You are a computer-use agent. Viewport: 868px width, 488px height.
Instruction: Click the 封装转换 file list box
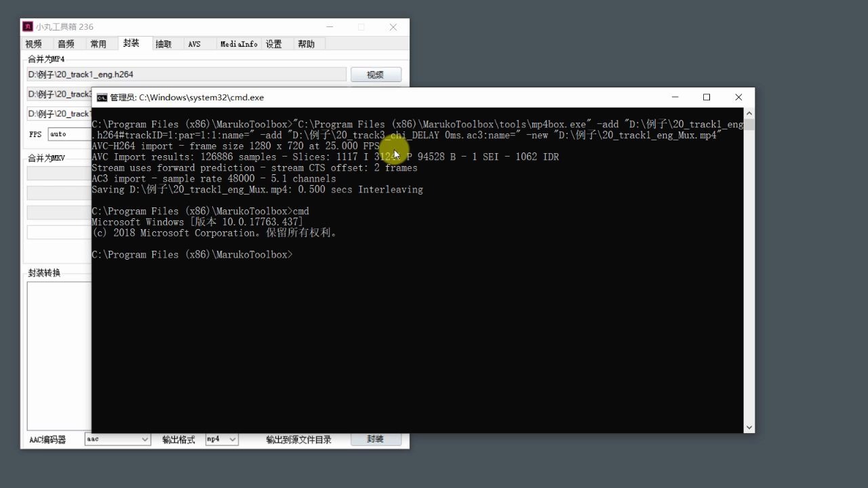point(59,356)
